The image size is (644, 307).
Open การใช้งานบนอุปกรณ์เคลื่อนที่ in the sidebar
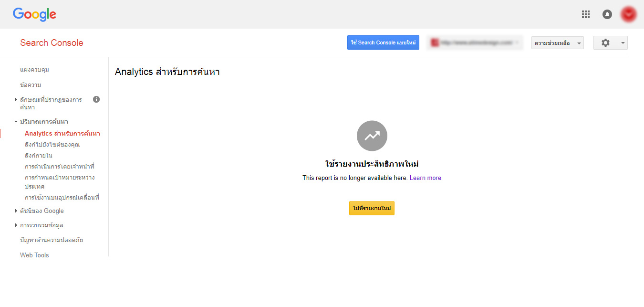pos(62,198)
